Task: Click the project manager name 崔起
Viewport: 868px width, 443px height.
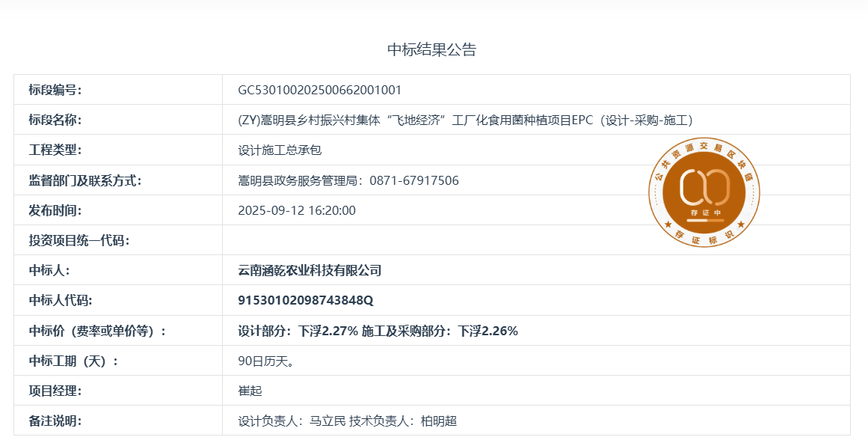Action: click(x=250, y=391)
